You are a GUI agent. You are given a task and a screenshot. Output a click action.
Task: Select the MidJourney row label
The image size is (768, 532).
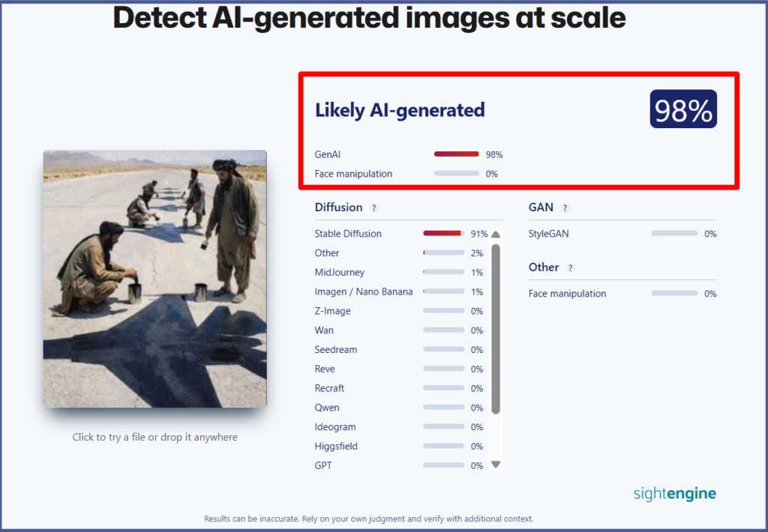point(340,273)
